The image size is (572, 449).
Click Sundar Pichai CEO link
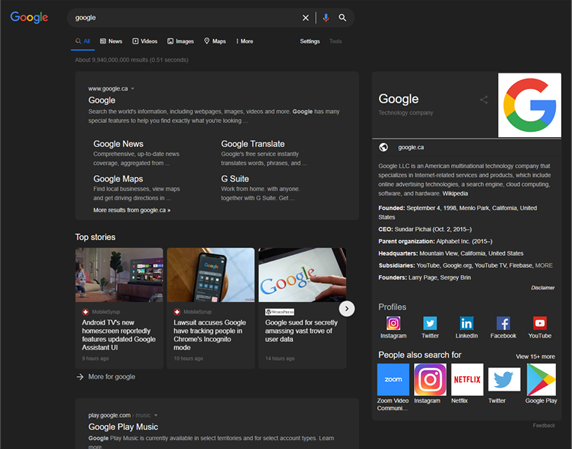(413, 229)
